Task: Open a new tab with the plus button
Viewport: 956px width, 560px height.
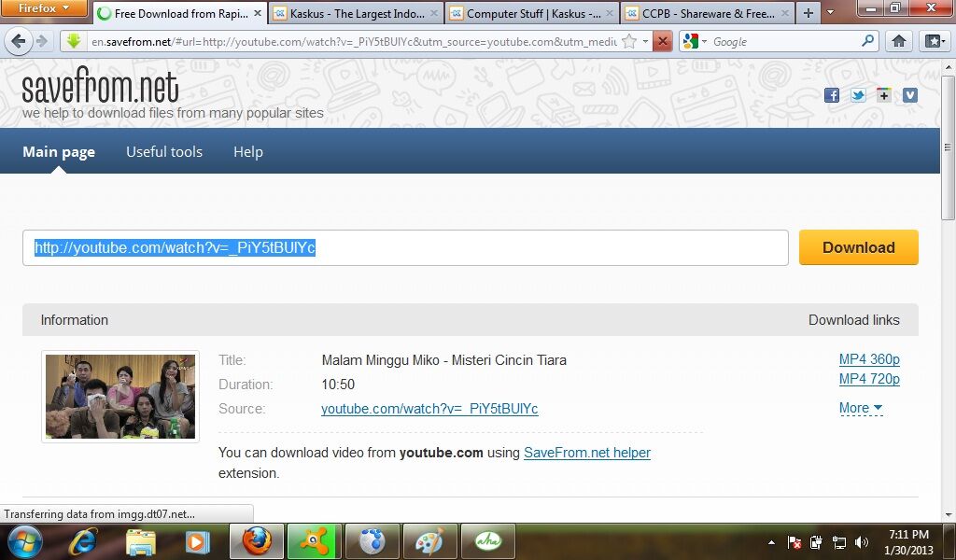Action: (x=808, y=13)
